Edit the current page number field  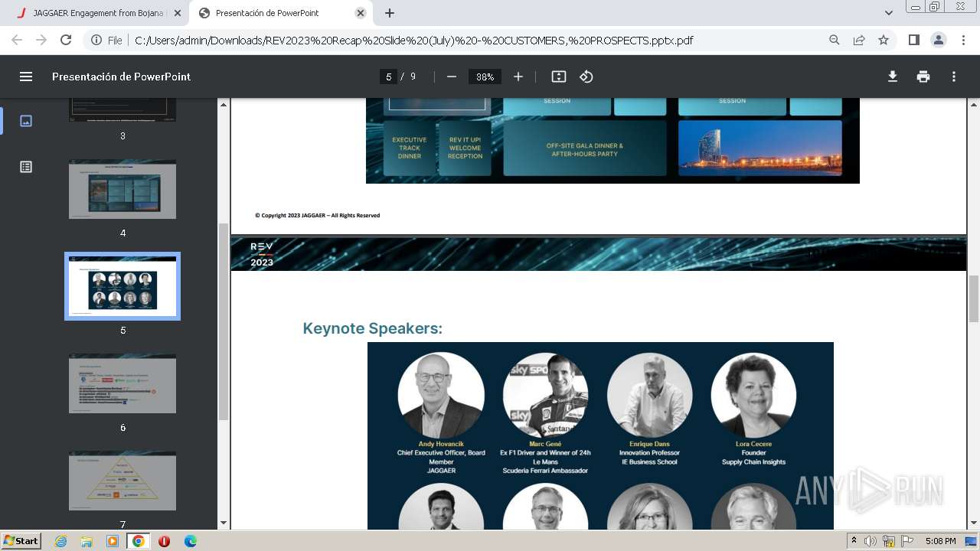(389, 77)
